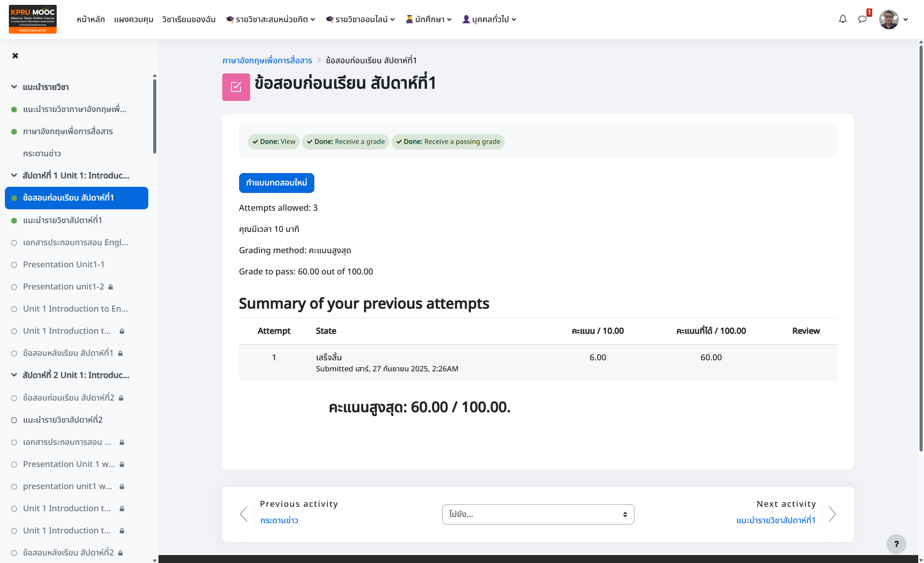Open เอกสารประกอบการสอน Engl... in sidebar
This screenshot has width=924, height=563.
[x=76, y=243]
